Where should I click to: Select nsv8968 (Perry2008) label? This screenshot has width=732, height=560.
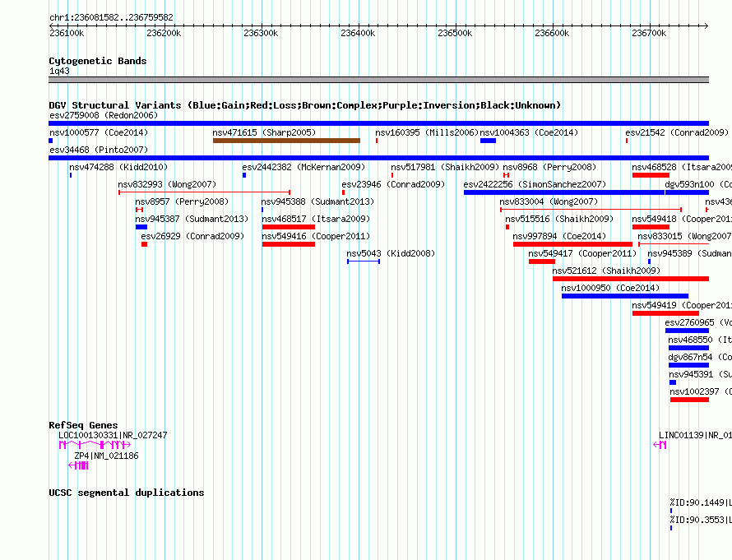click(549, 167)
